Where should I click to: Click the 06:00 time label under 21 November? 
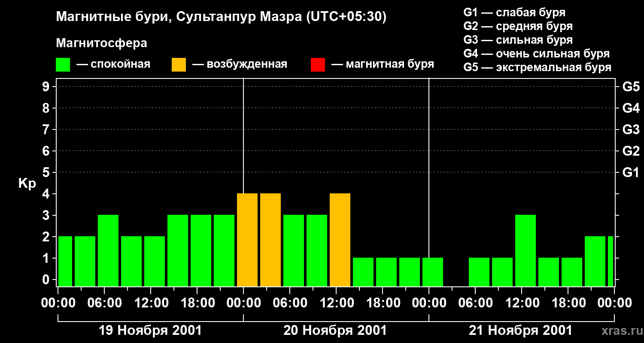(x=475, y=303)
